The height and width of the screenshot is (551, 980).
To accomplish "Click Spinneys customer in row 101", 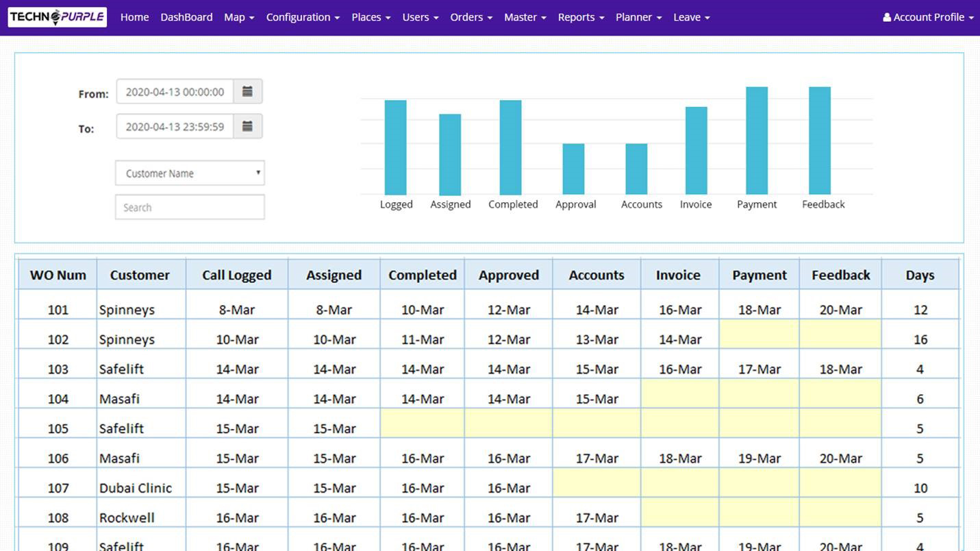I will coord(127,310).
